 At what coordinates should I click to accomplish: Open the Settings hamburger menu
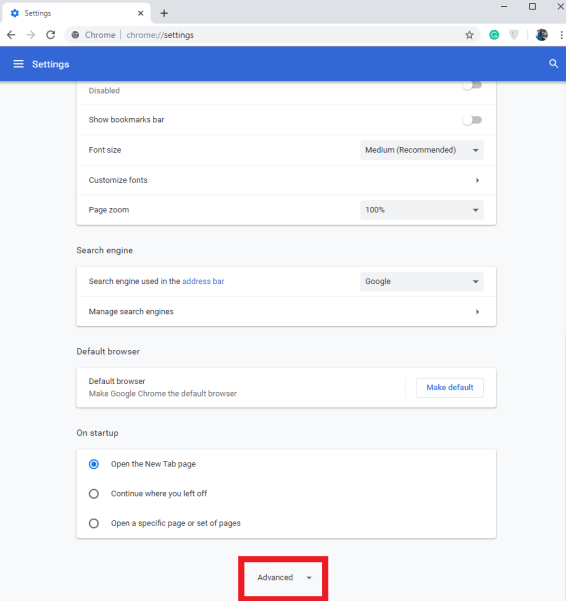(18, 64)
